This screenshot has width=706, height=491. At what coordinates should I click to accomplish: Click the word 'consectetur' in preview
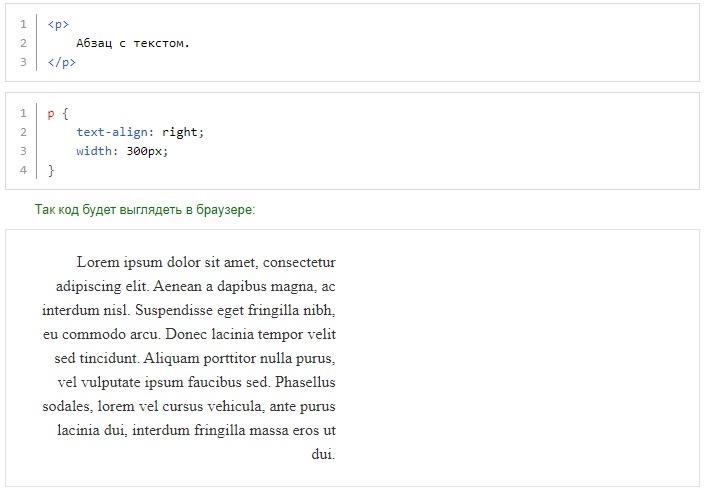299,262
